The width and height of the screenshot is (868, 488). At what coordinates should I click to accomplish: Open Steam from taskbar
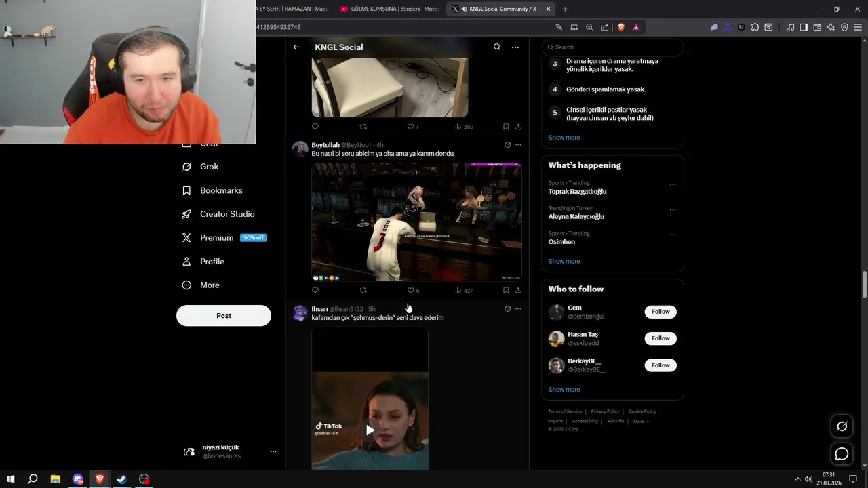coord(122,479)
